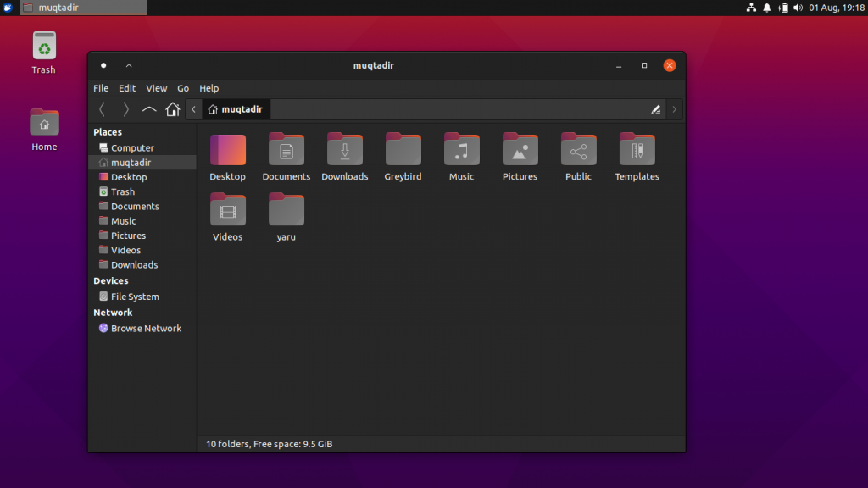Select the Templates folder icon

(637, 150)
